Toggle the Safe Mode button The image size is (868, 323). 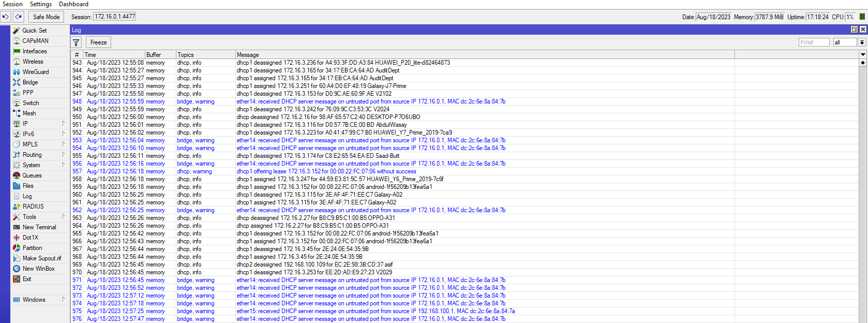46,17
